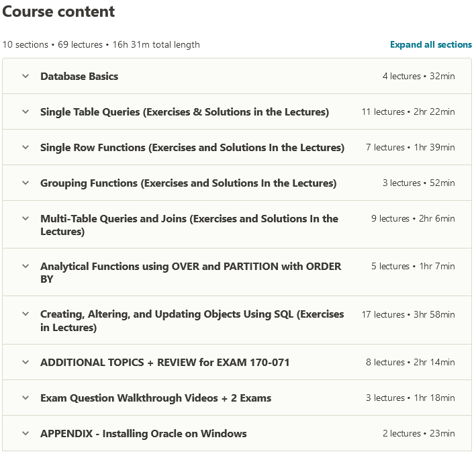The height and width of the screenshot is (456, 476).
Task: Click chevron beside APPENDIX Installing Oracle
Action: pos(26,434)
